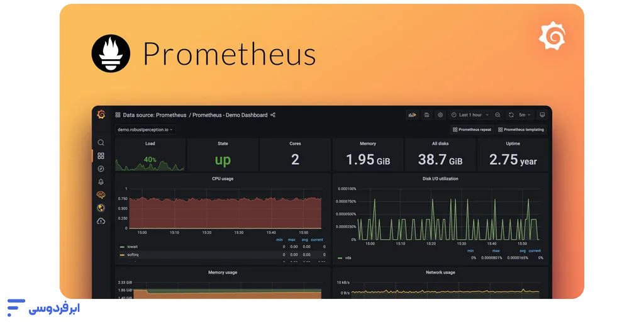Click the yellow softirq color swatch in the legend
Viewport: 644px width, 324px height.
point(122,255)
